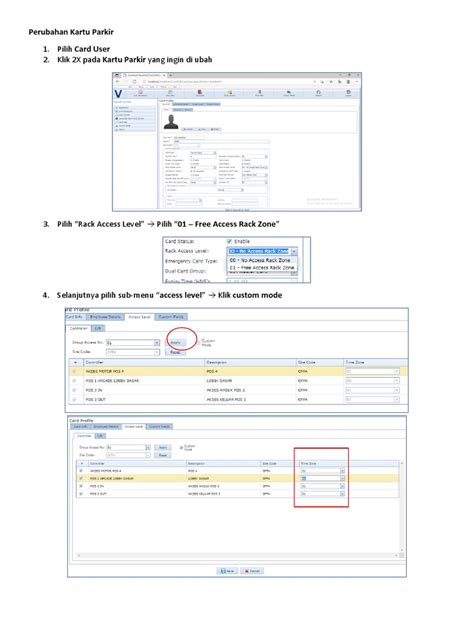Select 01 - Free Access Rack Zone option
Image resolution: width=474 pixels, height=632 pixels.
coord(262,268)
